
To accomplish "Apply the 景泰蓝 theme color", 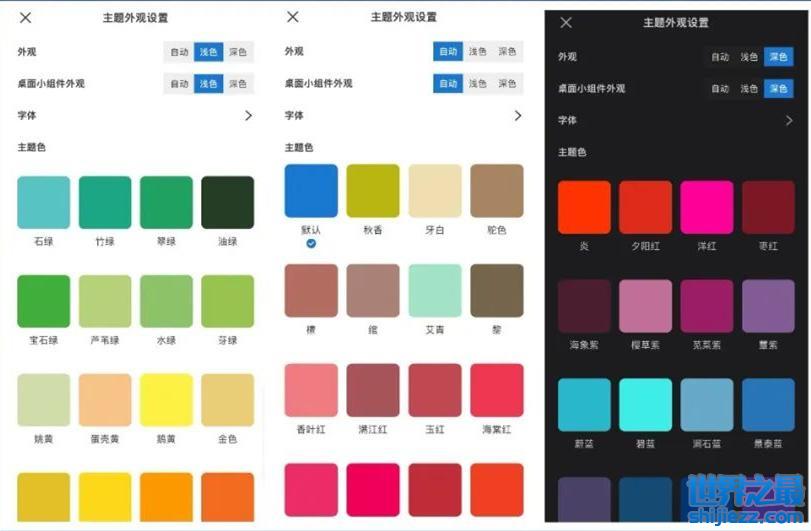I will (x=768, y=405).
